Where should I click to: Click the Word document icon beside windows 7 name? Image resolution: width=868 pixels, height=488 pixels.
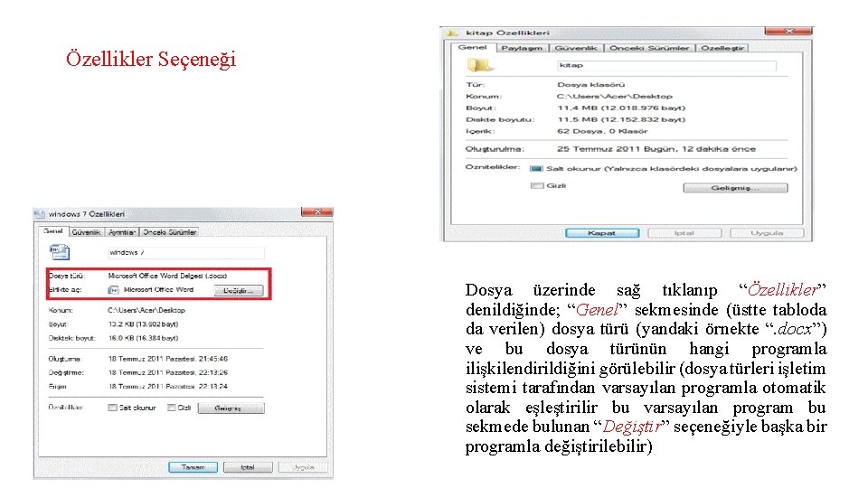(x=60, y=252)
